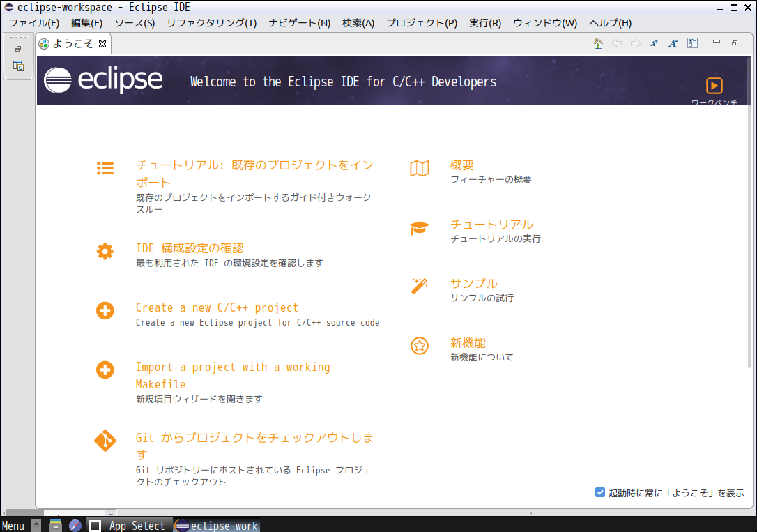Open Import a project with a working Makefile
Screen dimensions: 757x532
click(233, 376)
